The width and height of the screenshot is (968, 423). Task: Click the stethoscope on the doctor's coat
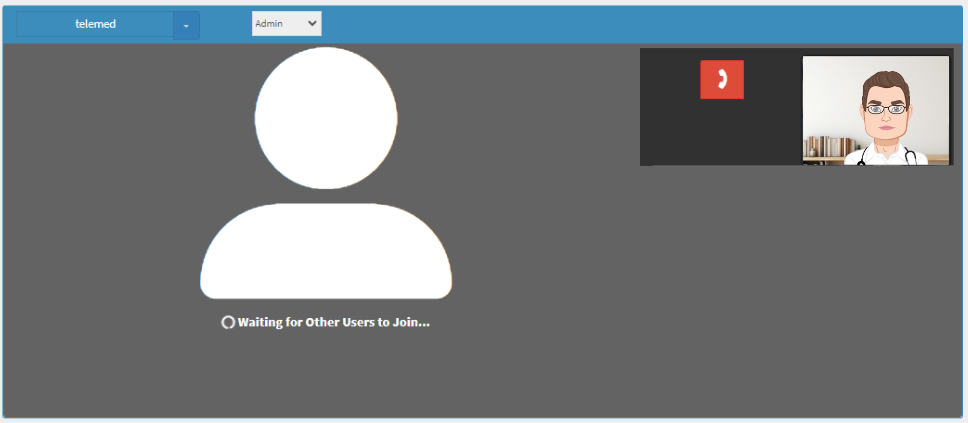[909, 155]
